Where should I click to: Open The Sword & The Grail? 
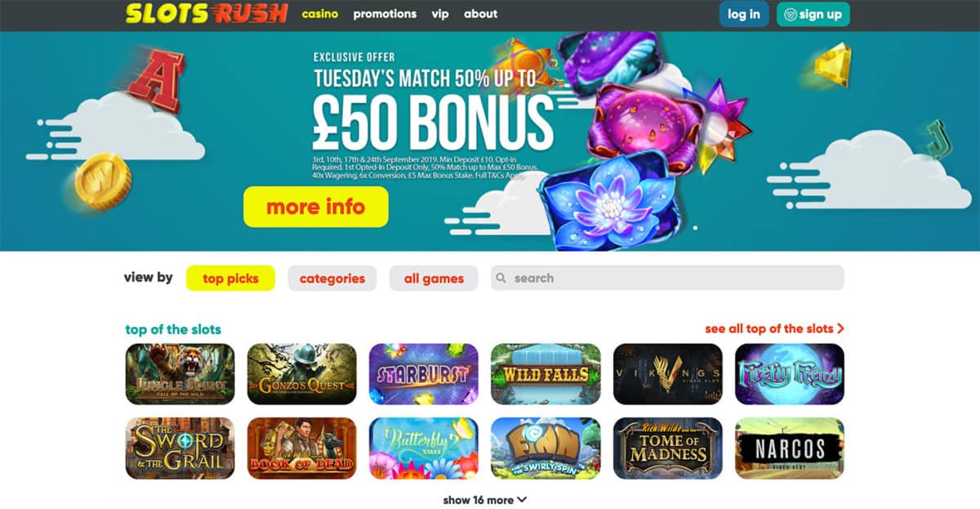pyautogui.click(x=180, y=449)
